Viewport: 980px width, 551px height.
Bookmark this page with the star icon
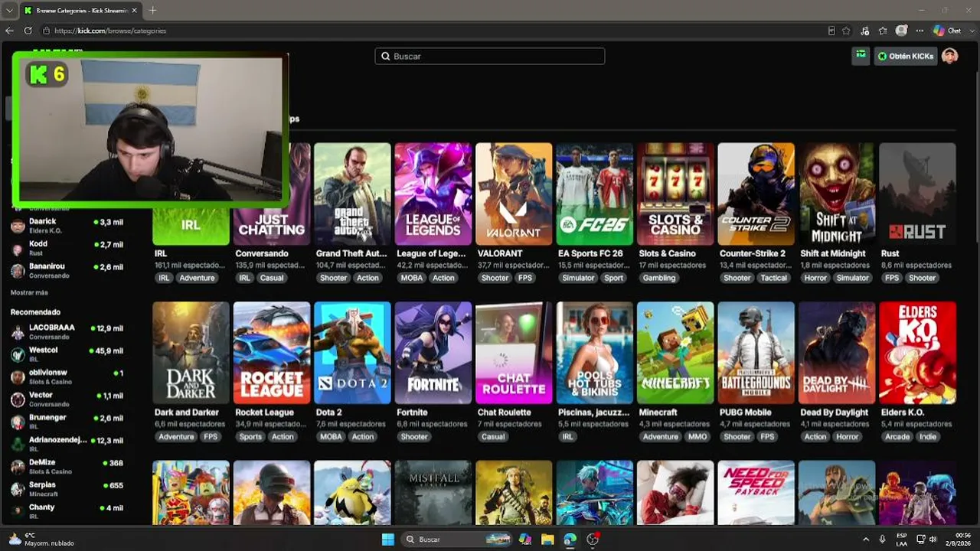click(x=846, y=31)
